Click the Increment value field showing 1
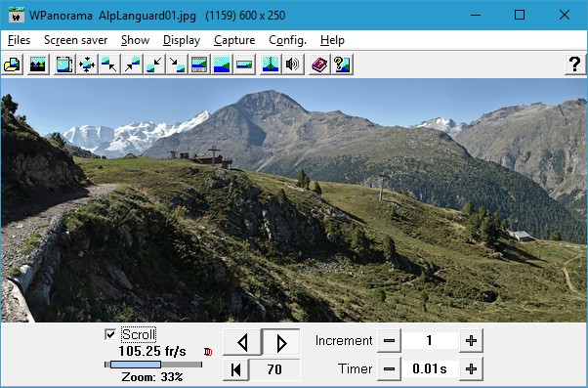The width and height of the screenshot is (588, 388). pyautogui.click(x=430, y=341)
